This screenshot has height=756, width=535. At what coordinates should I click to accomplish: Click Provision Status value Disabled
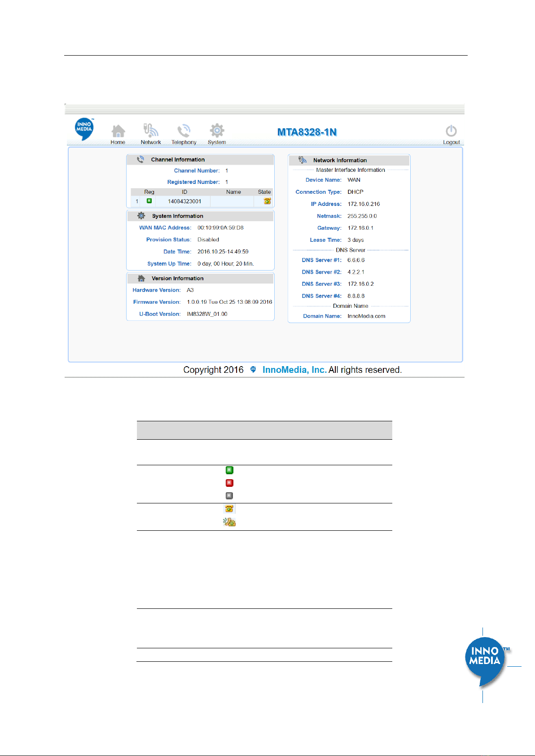point(208,240)
